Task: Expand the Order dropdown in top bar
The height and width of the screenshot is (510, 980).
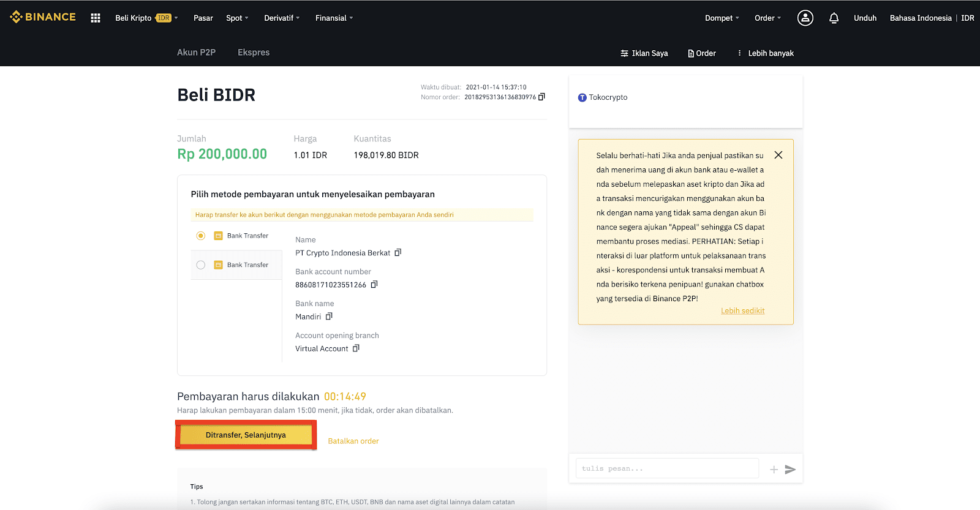Action: click(767, 18)
